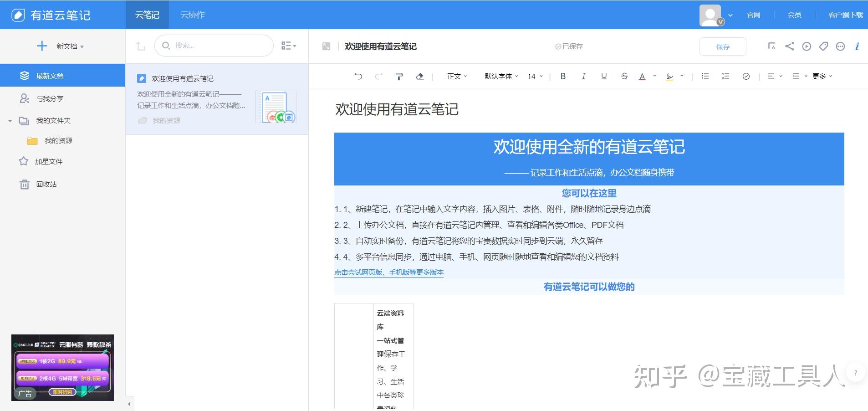Click the 搜索 search field
Image resolution: width=868 pixels, height=411 pixels.
[214, 46]
